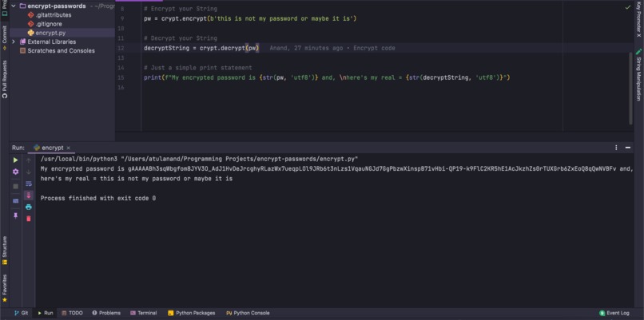Click the grey stop process square

click(x=16, y=186)
